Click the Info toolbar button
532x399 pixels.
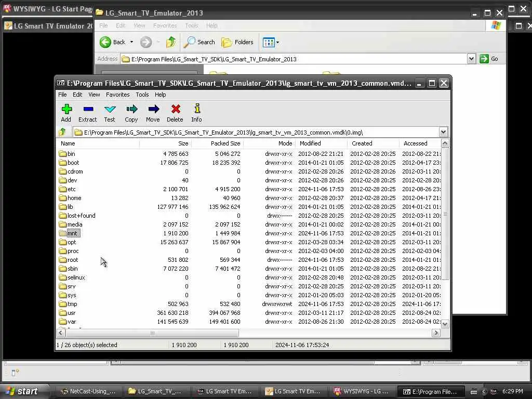(196, 113)
